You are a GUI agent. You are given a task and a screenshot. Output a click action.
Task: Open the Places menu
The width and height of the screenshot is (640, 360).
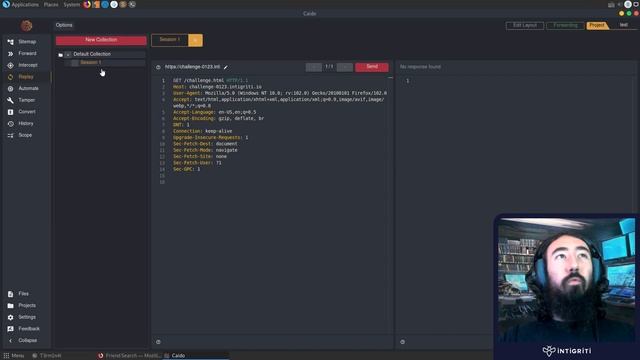pyautogui.click(x=51, y=4)
